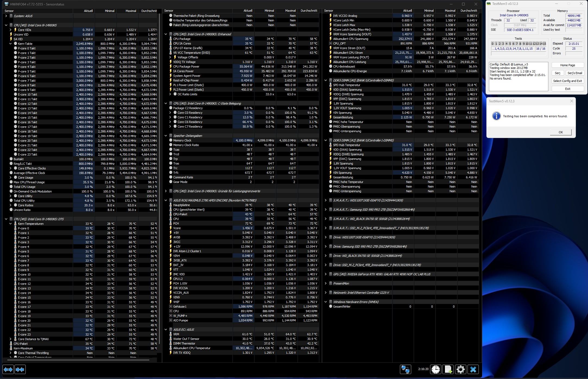Expand the System: ASUS sensor group

(x=6, y=16)
